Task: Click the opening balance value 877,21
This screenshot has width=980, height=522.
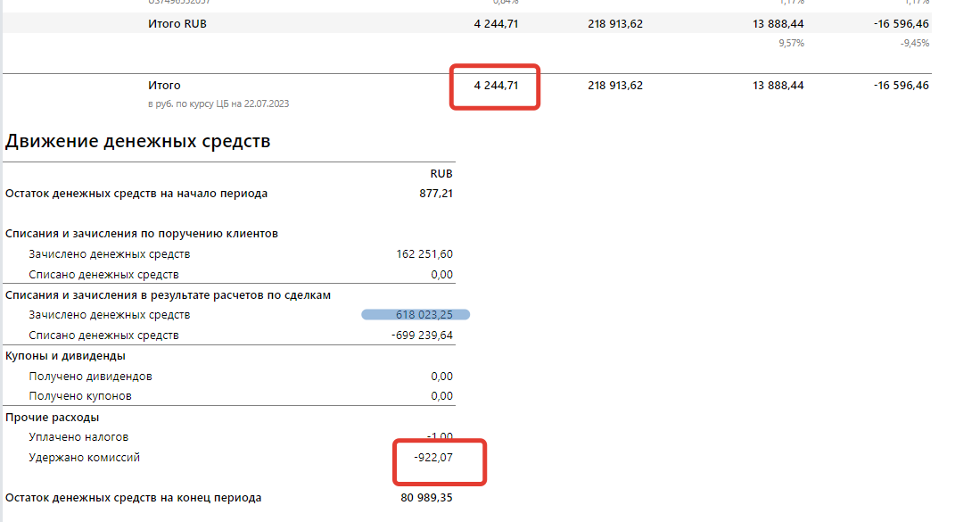Action: [x=436, y=194]
